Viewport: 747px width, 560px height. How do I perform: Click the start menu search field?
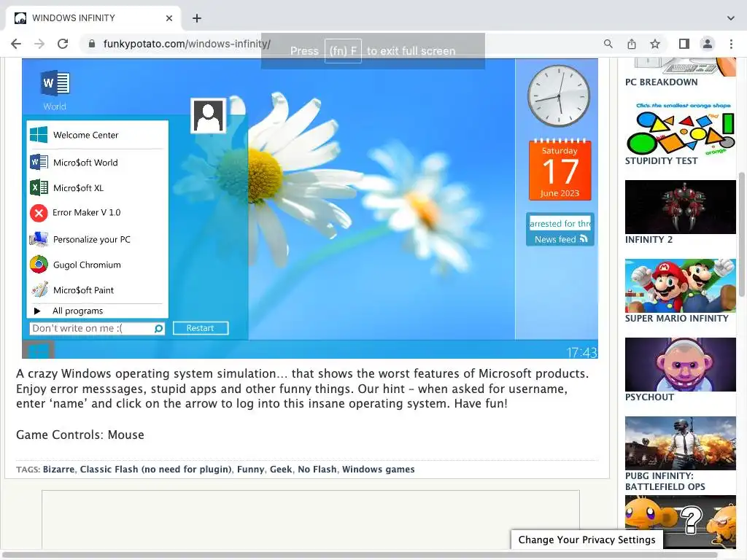tap(97, 329)
